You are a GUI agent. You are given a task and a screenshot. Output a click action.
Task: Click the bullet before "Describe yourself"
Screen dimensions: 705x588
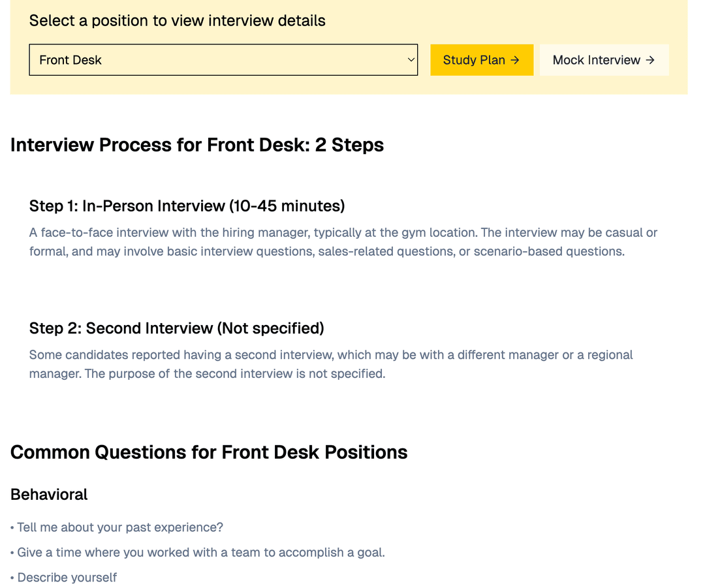click(12, 578)
